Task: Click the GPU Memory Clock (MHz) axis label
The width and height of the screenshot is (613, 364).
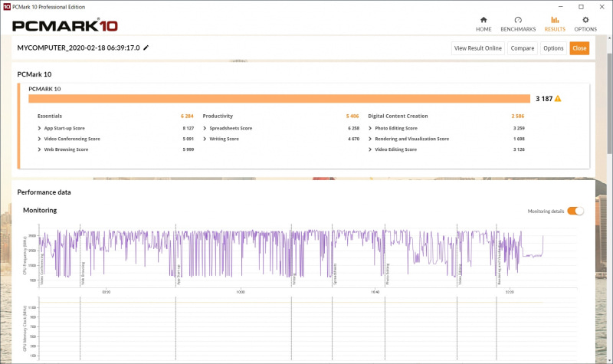Action: pyautogui.click(x=25, y=329)
